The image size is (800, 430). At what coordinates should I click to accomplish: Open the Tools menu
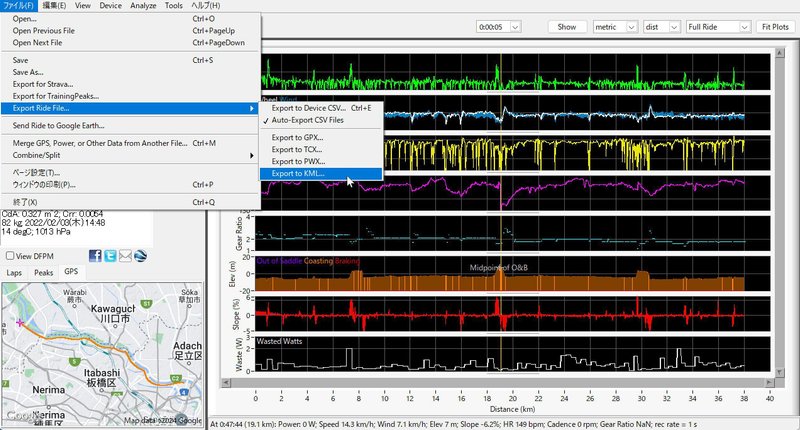pos(173,6)
